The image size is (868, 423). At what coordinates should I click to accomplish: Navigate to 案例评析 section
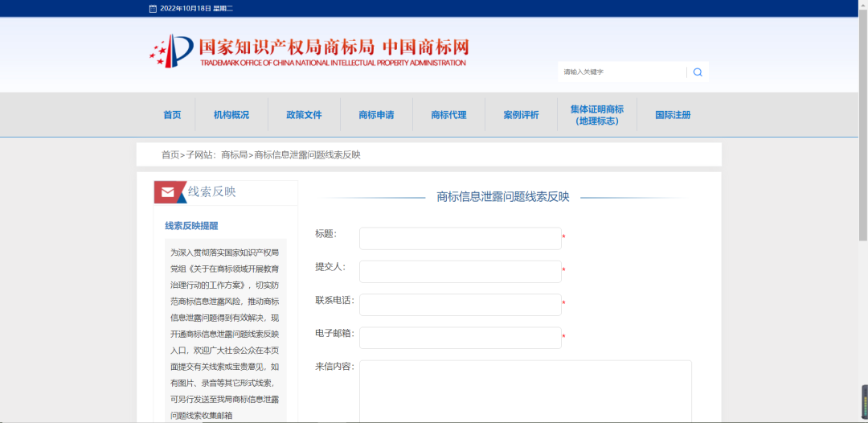(x=521, y=115)
